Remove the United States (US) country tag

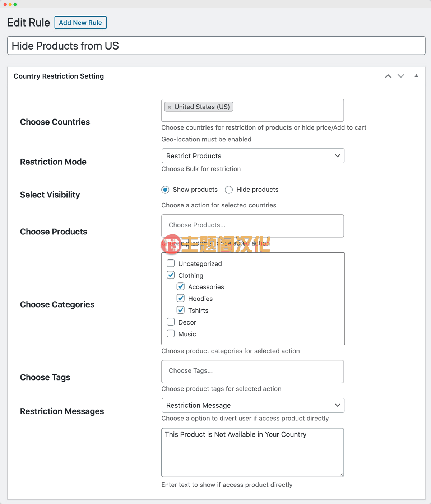[x=170, y=107]
